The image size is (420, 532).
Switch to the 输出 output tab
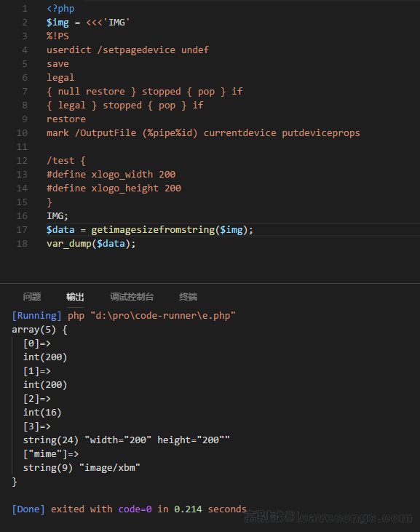pyautogui.click(x=75, y=297)
